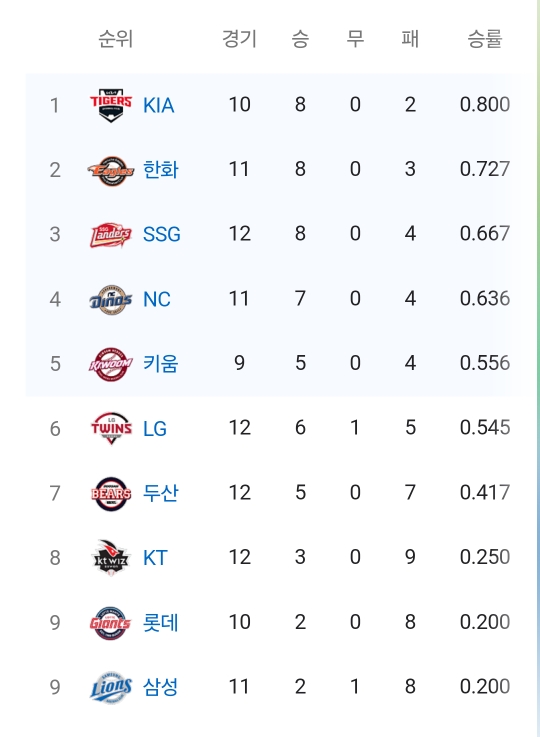Tap the KT Wiz logo
Image resolution: width=540 pixels, height=737 pixels.
[x=111, y=557]
